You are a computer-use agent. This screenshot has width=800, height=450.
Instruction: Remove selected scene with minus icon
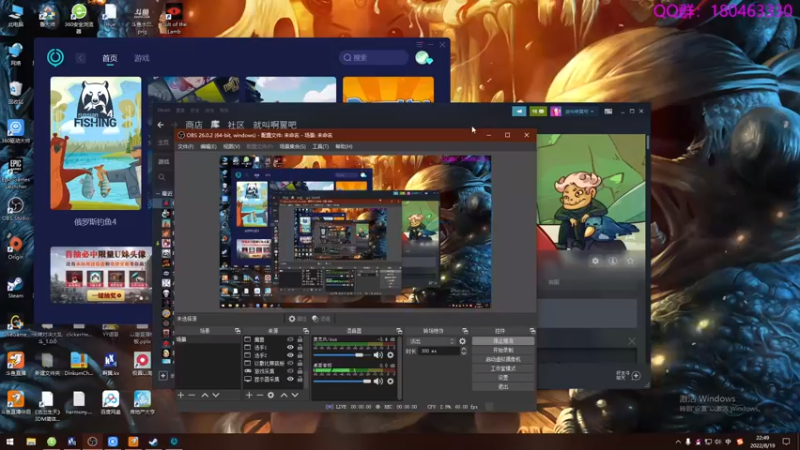(x=192, y=395)
